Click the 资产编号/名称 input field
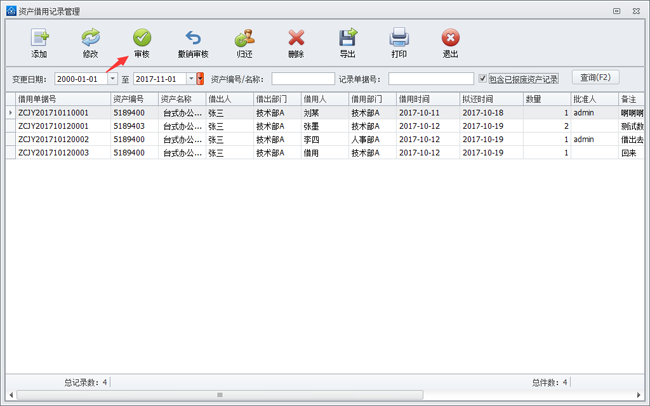The image size is (650, 406). click(303, 79)
